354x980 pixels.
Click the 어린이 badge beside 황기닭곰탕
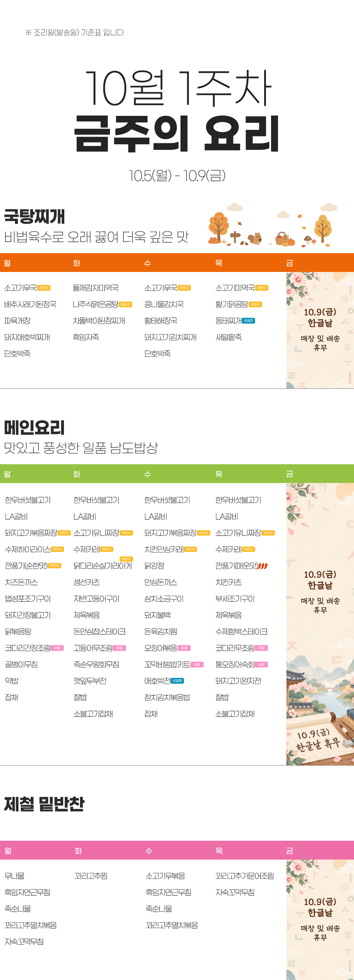tap(255, 304)
